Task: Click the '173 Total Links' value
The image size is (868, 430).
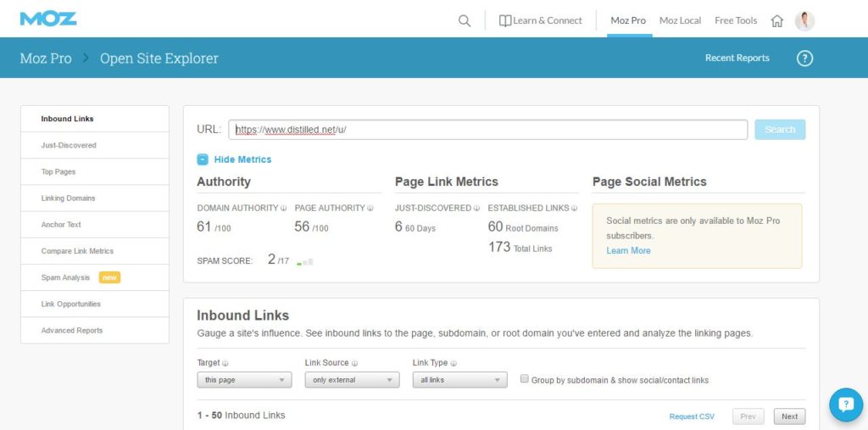Action: pyautogui.click(x=520, y=247)
